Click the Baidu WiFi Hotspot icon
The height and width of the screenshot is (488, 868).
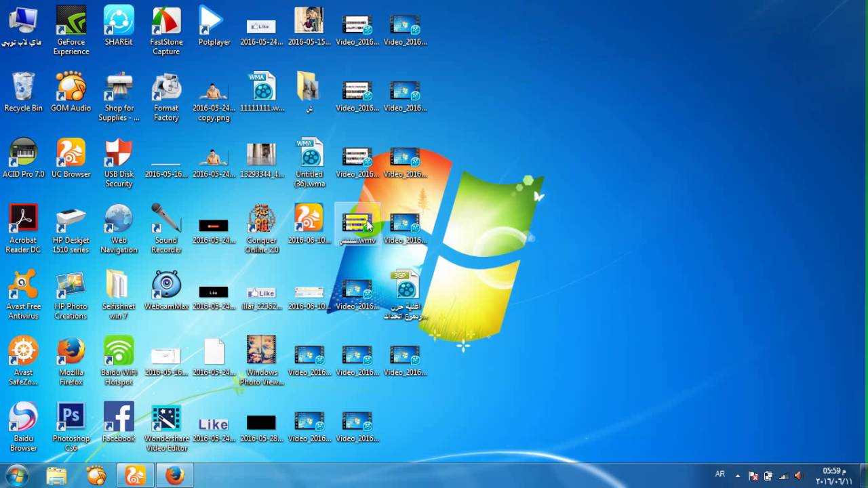pyautogui.click(x=119, y=361)
